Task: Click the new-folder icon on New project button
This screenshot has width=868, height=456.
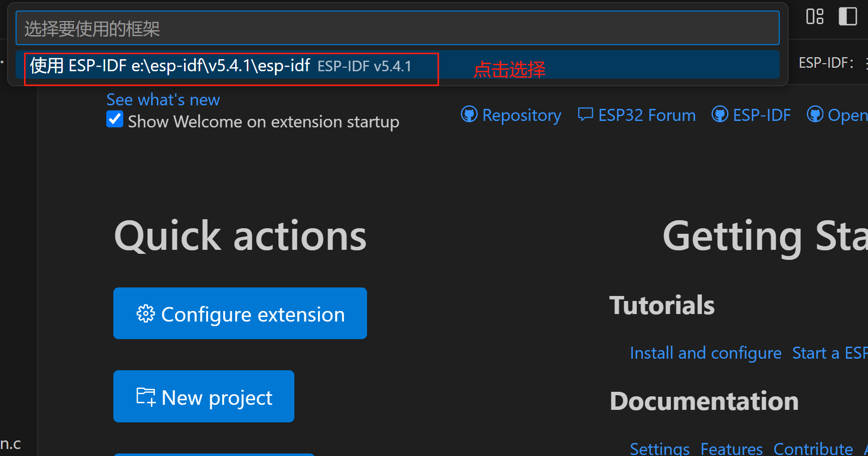Action: pos(145,396)
